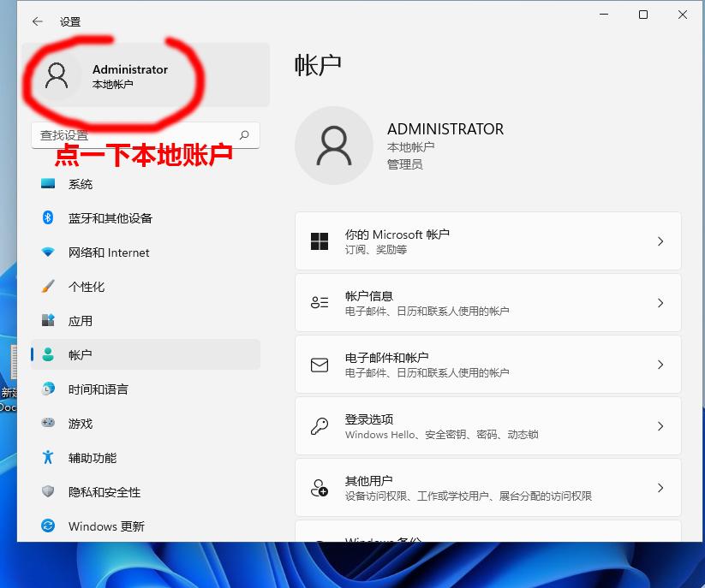Expand the 登录选项 row chevron
Image resolution: width=705 pixels, height=588 pixels.
point(660,426)
